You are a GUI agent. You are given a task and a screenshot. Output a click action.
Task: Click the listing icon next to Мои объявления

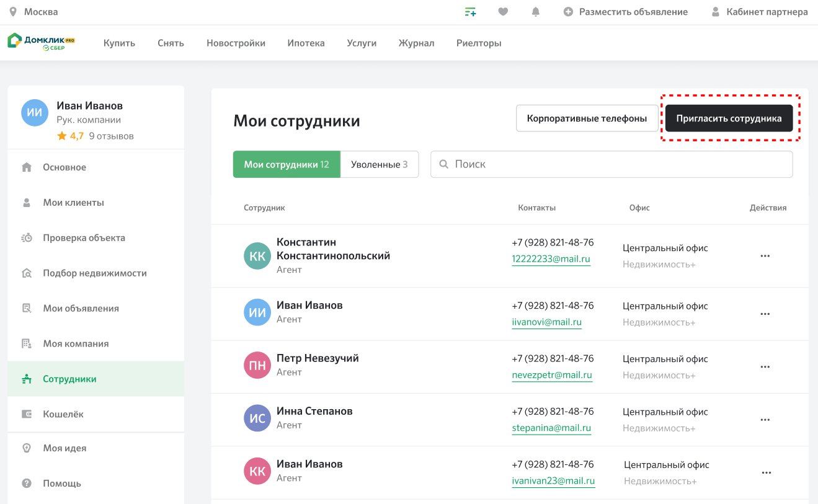(27, 308)
